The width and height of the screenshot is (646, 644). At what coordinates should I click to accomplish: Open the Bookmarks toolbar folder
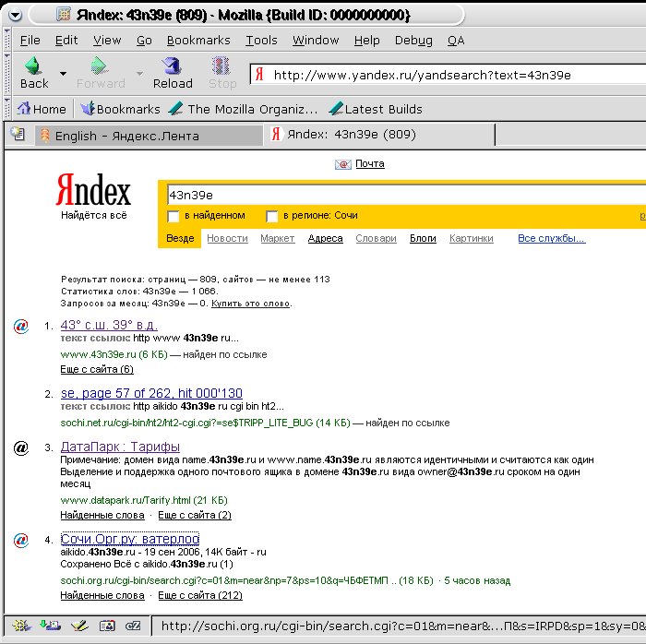pyautogui.click(x=120, y=109)
